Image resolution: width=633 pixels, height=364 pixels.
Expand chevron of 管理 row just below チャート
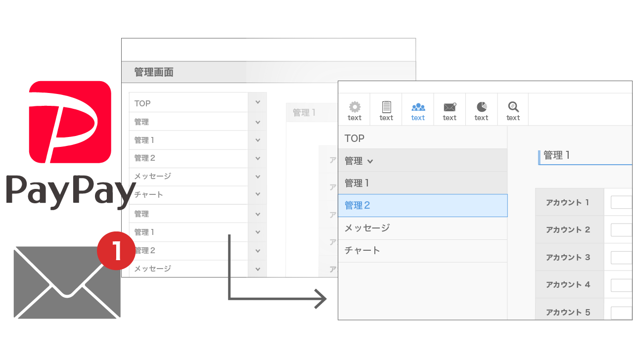[258, 214]
